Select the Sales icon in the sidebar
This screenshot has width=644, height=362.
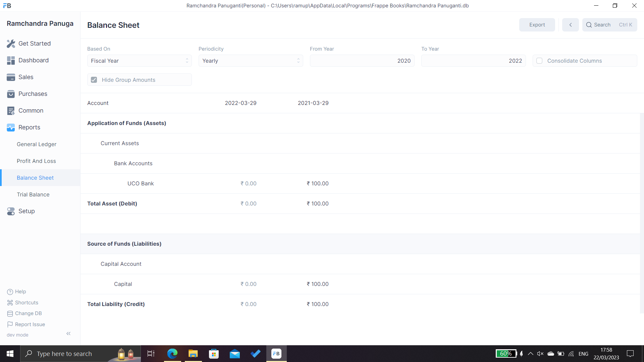pyautogui.click(x=11, y=77)
